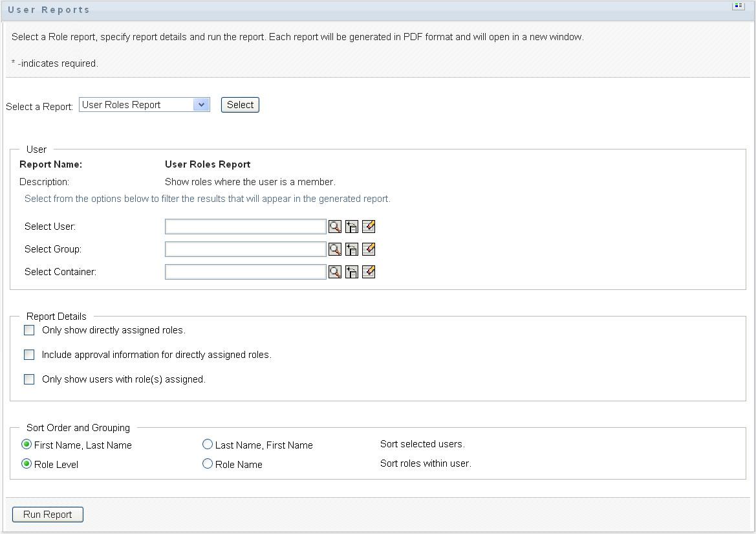The width and height of the screenshot is (756, 534).
Task: Tick Only show users with role(s) assigned
Action: tap(29, 379)
